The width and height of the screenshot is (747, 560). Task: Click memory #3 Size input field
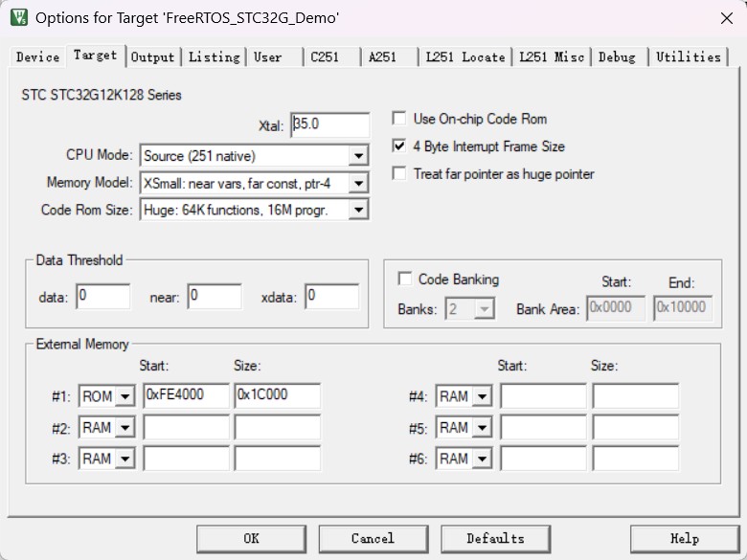tap(278, 459)
